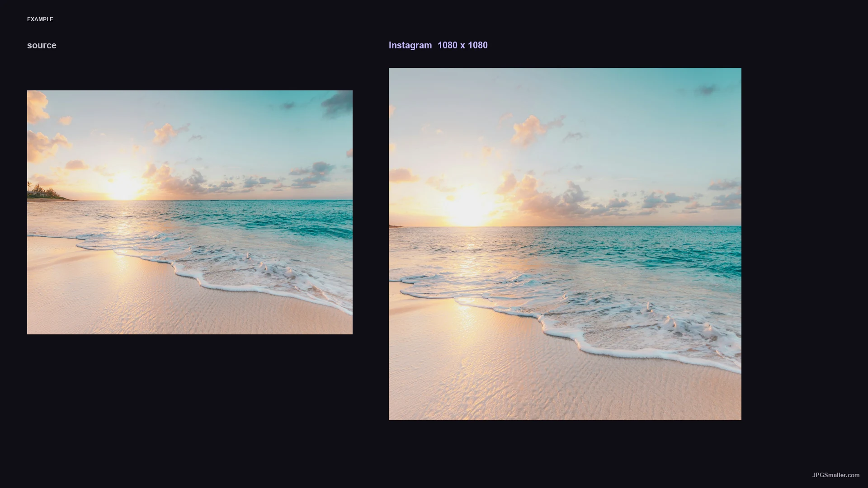The height and width of the screenshot is (488, 868).
Task: Click the 'Instagram 1080 x 1080' heading
Action: click(438, 45)
